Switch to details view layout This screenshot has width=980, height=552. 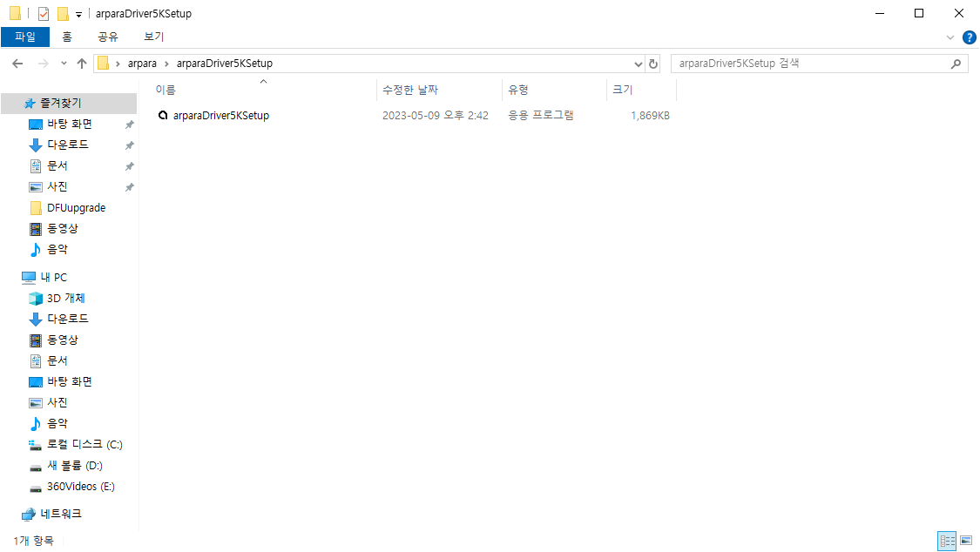(x=947, y=541)
